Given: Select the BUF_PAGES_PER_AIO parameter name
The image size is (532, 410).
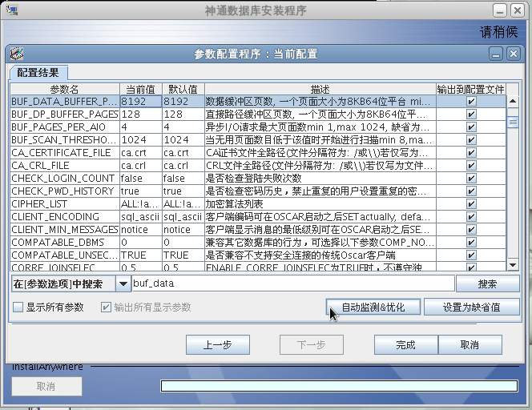Looking at the screenshot, I should coord(65,127).
